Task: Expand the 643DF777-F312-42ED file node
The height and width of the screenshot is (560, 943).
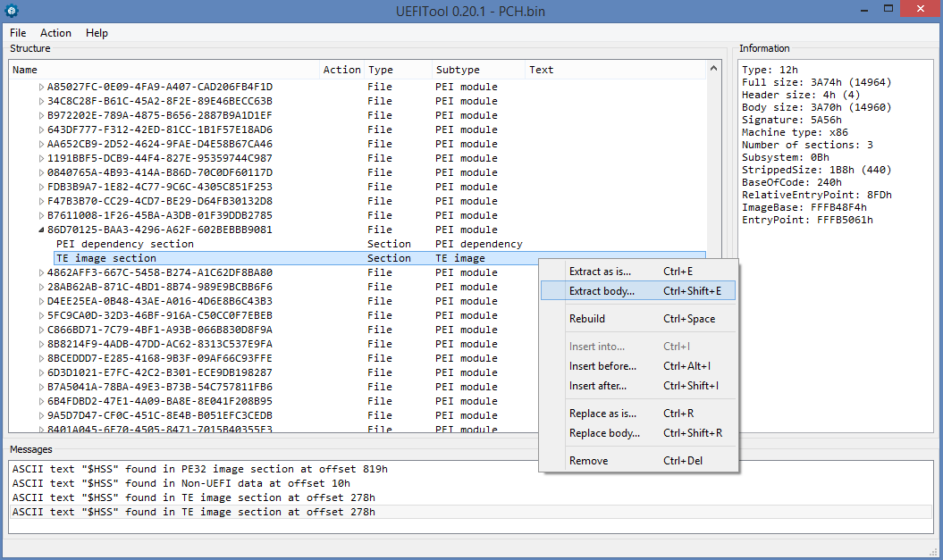Action: (41, 130)
